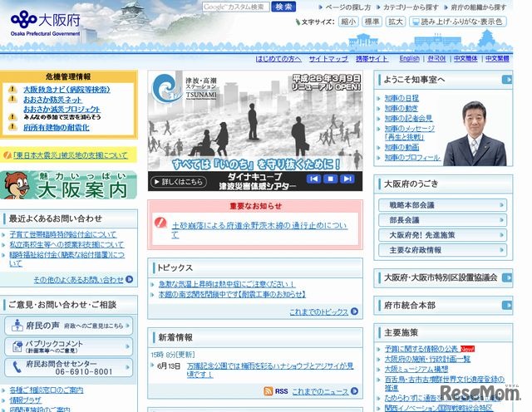Viewport: 532px width, 412px height.
Task: Open 読み上げ・ふりがな・表示色 option
Action: [458, 22]
